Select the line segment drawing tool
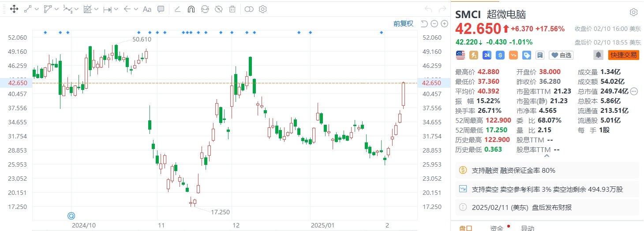 [27, 9]
